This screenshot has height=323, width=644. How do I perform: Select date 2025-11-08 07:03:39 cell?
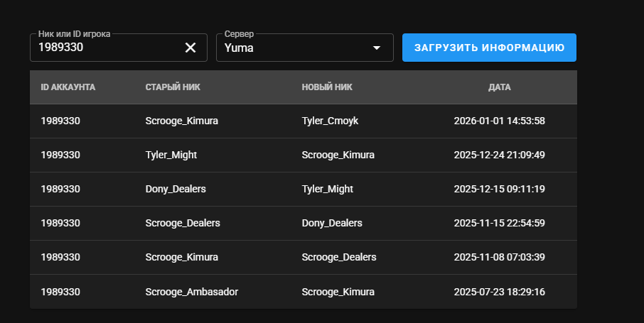[499, 257]
